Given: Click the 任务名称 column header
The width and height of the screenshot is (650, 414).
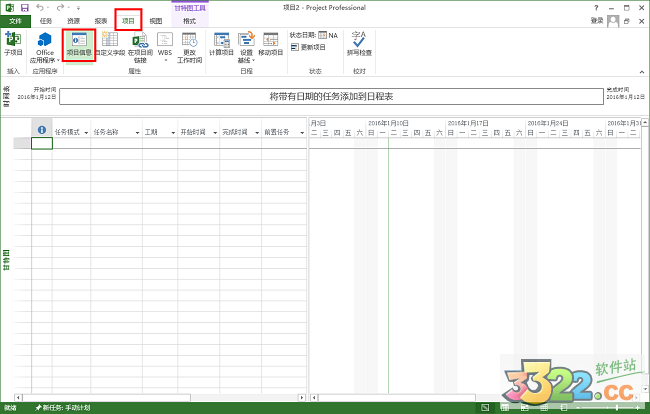Looking at the screenshot, I should click(106, 132).
